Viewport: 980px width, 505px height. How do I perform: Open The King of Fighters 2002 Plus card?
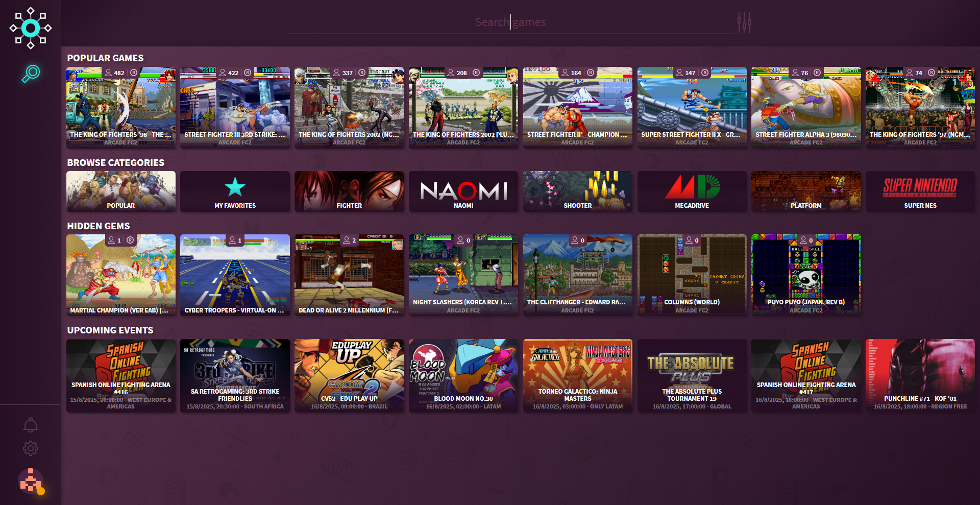[x=463, y=107]
